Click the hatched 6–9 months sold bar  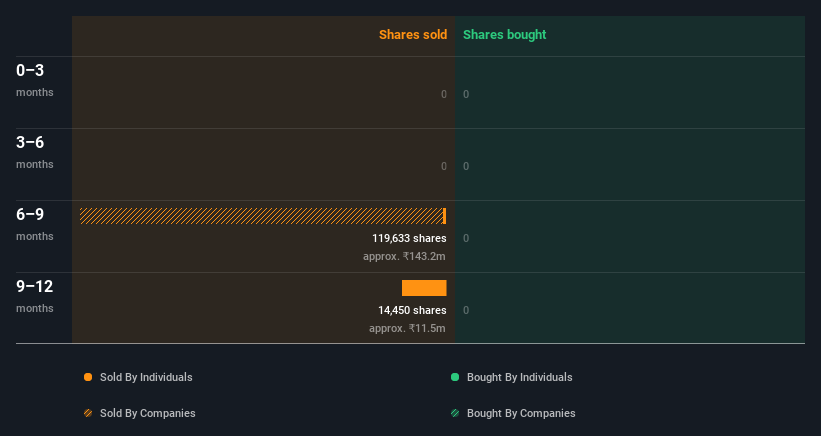261,216
